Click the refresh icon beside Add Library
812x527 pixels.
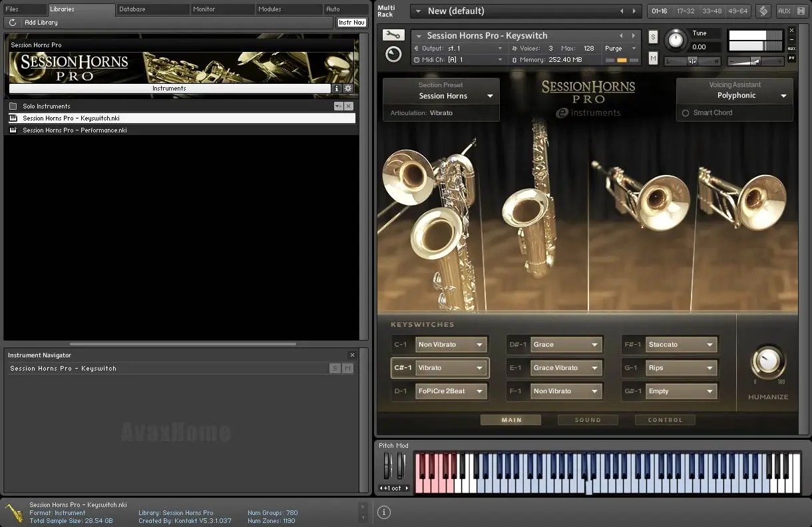tap(11, 22)
